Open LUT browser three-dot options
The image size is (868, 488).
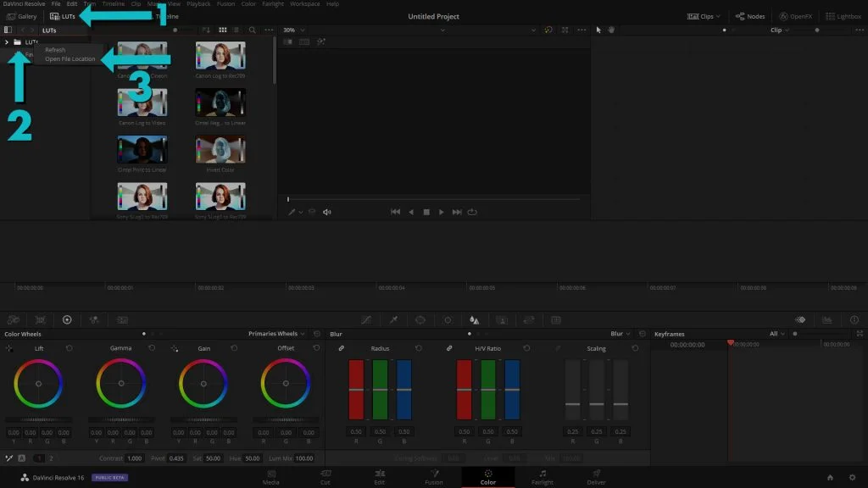(x=269, y=30)
